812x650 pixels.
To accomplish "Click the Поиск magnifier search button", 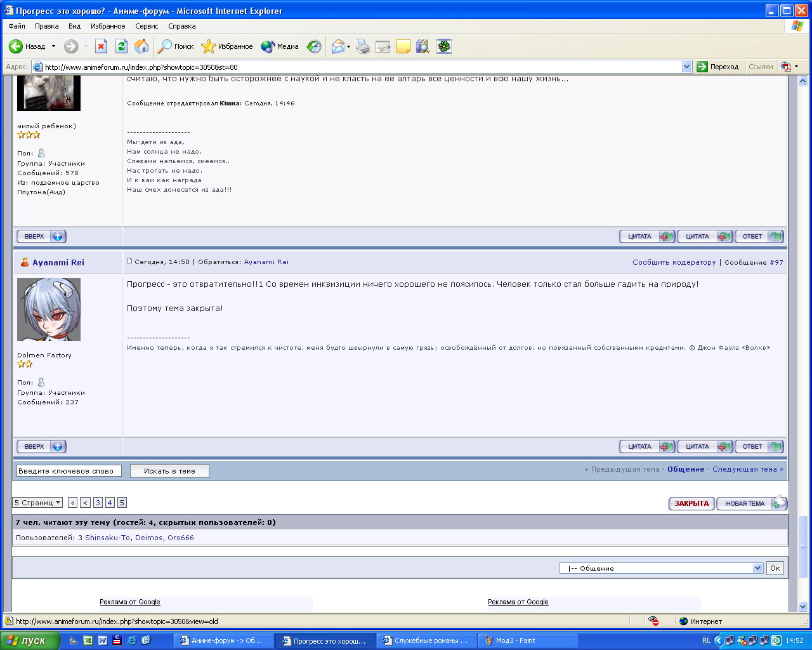I will click(x=176, y=46).
